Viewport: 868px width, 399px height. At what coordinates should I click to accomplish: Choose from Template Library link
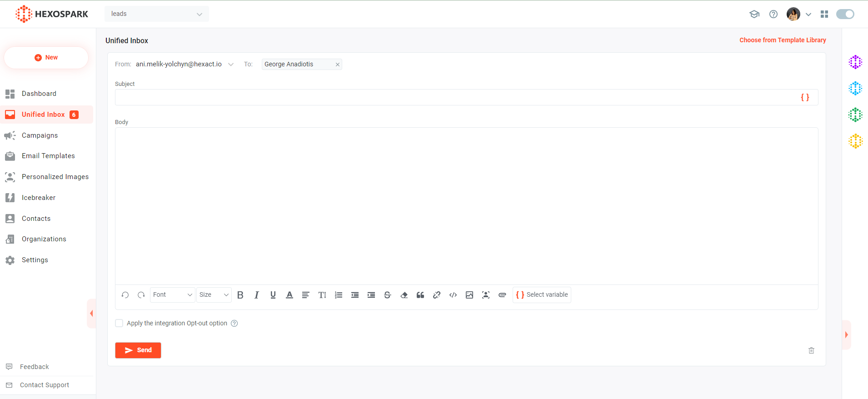pyautogui.click(x=783, y=40)
